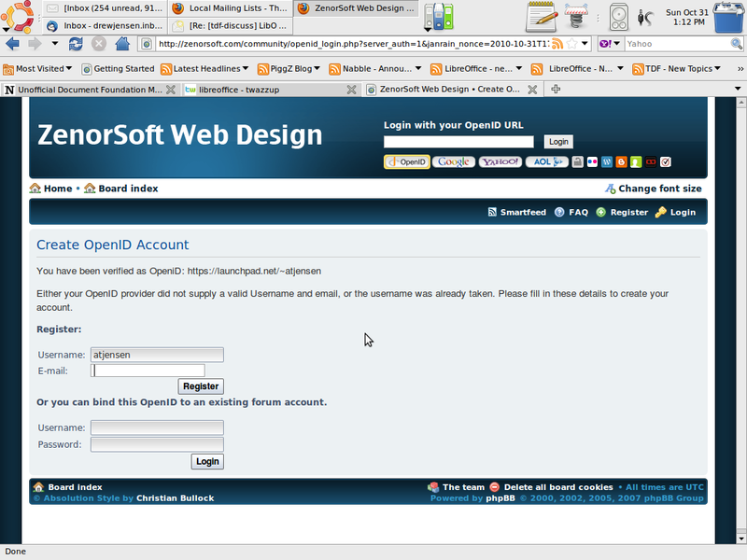
Task: Click the Login button under Password
Action: [x=207, y=461]
